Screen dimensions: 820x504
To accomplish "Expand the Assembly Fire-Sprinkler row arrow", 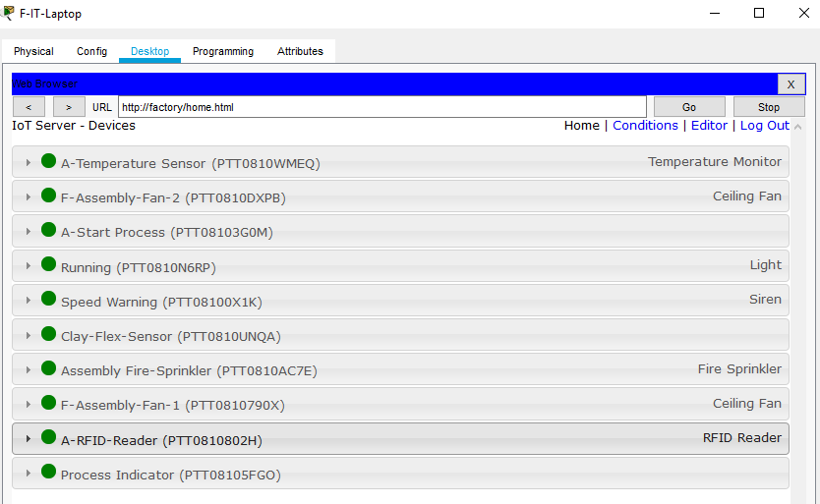I will coord(29,370).
